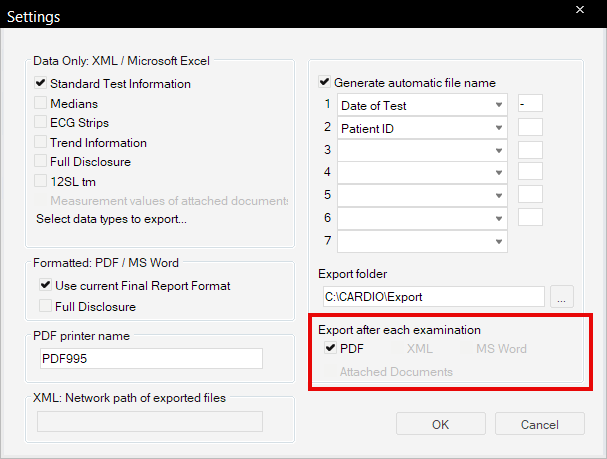Click the browse button next to Export folder

(563, 296)
